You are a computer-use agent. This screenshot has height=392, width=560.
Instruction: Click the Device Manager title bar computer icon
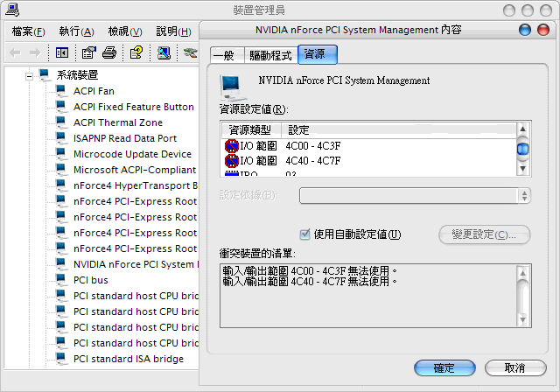(x=12, y=10)
